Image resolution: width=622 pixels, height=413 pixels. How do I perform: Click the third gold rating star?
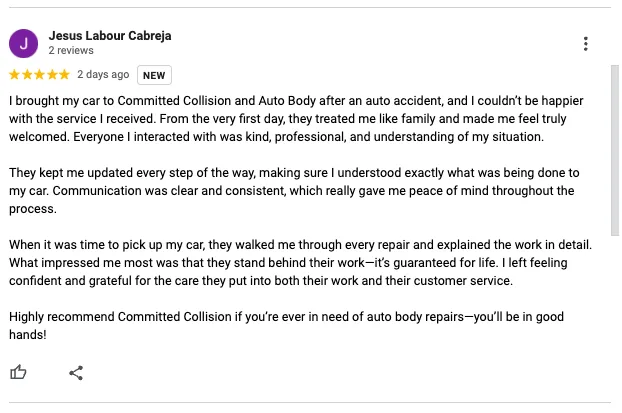40,75
